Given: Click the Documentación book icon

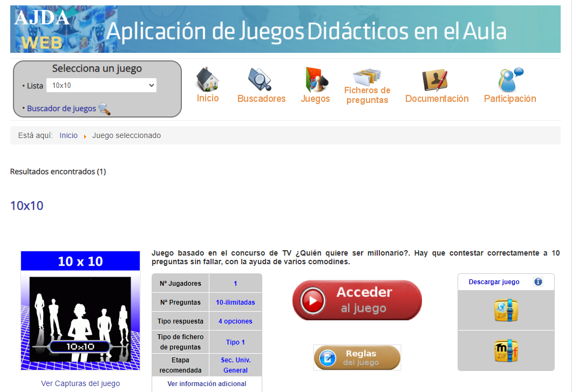Looking at the screenshot, I should point(435,80).
